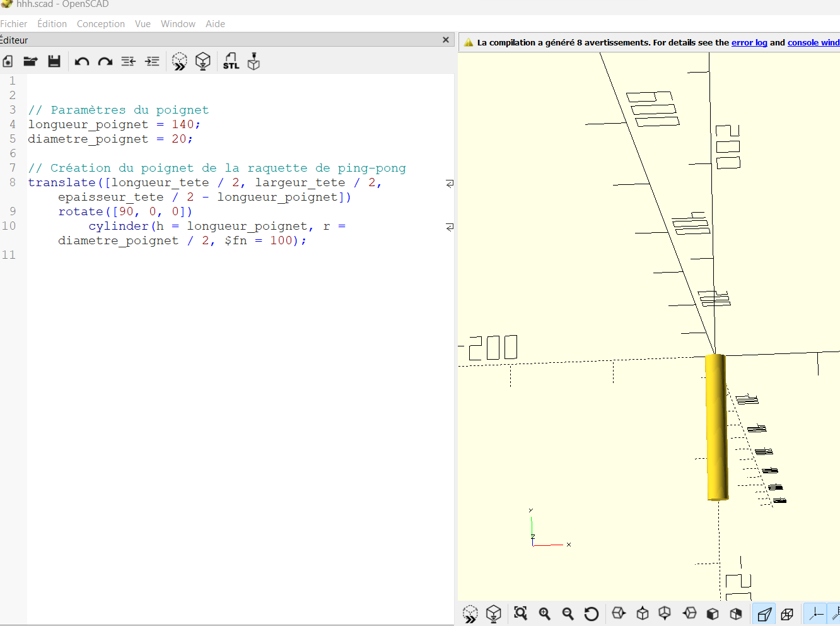Open the Conception menu
840x626 pixels.
click(101, 24)
